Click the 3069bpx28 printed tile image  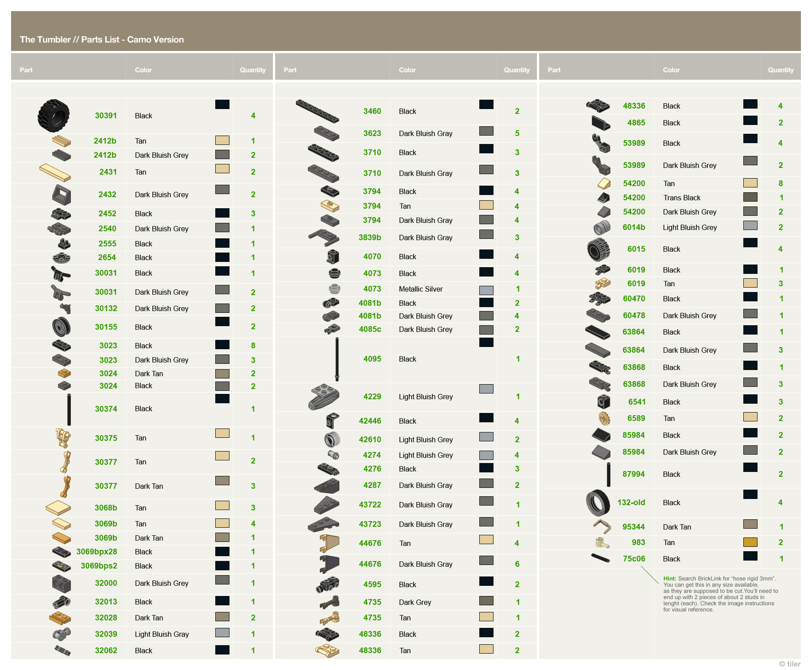pos(61,552)
